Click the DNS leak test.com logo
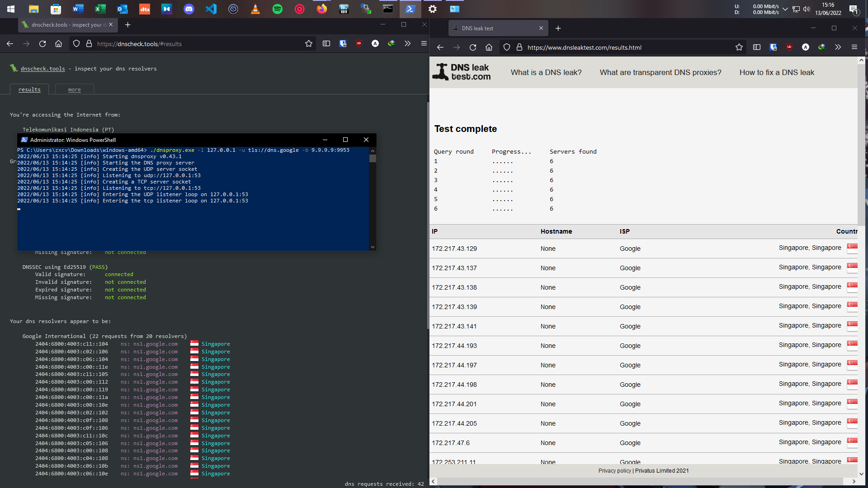The width and height of the screenshot is (868, 488). click(x=462, y=72)
